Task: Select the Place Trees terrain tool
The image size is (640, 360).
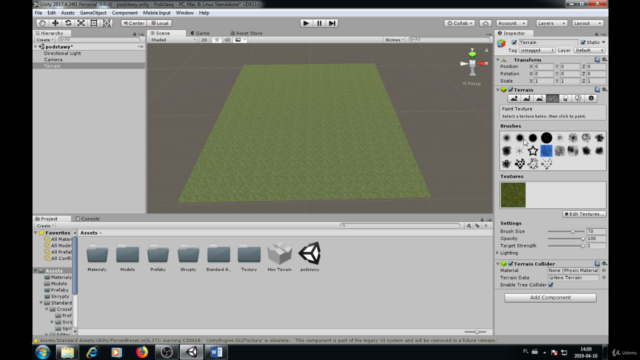Action: tap(565, 98)
